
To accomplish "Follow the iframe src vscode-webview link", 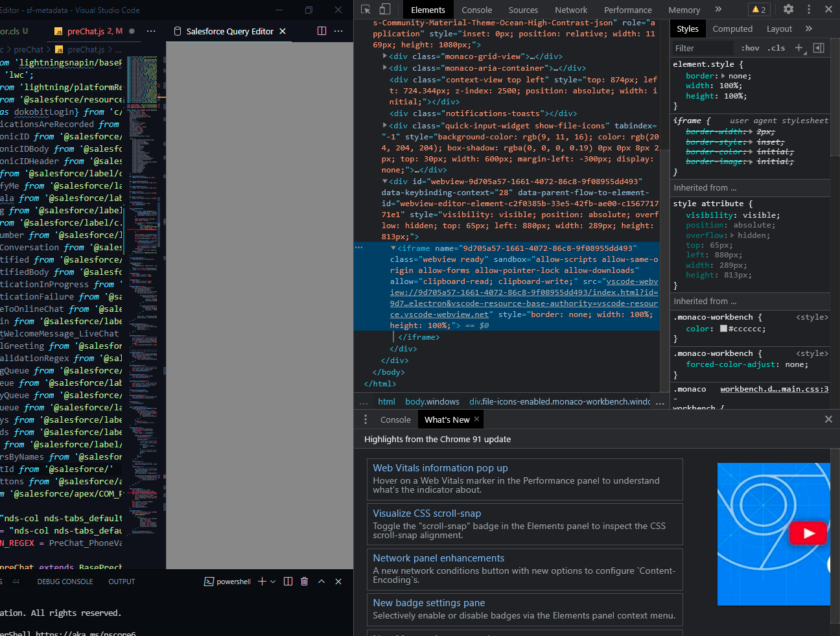I will point(524,298).
